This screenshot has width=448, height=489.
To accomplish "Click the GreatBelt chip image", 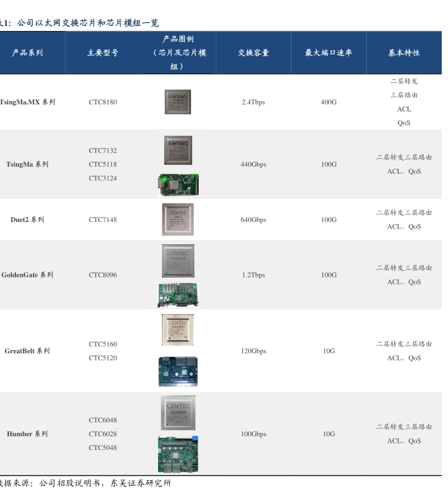I will [x=177, y=330].
